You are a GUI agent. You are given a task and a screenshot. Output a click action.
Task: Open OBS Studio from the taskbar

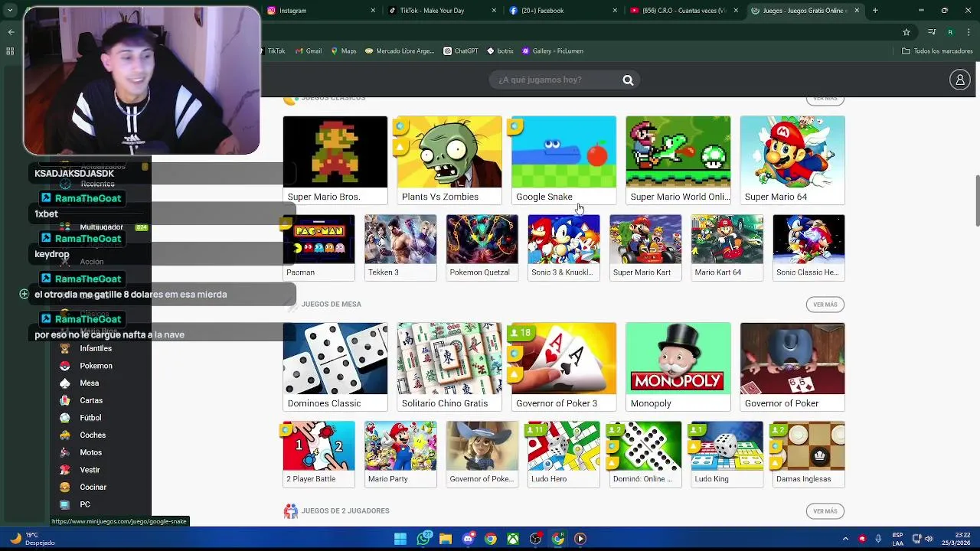click(x=535, y=539)
